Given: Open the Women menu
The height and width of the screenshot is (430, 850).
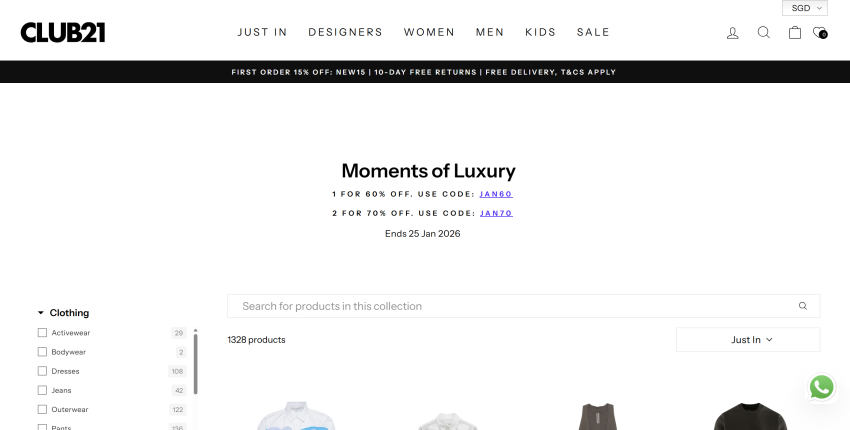Looking at the screenshot, I should pyautogui.click(x=429, y=32).
